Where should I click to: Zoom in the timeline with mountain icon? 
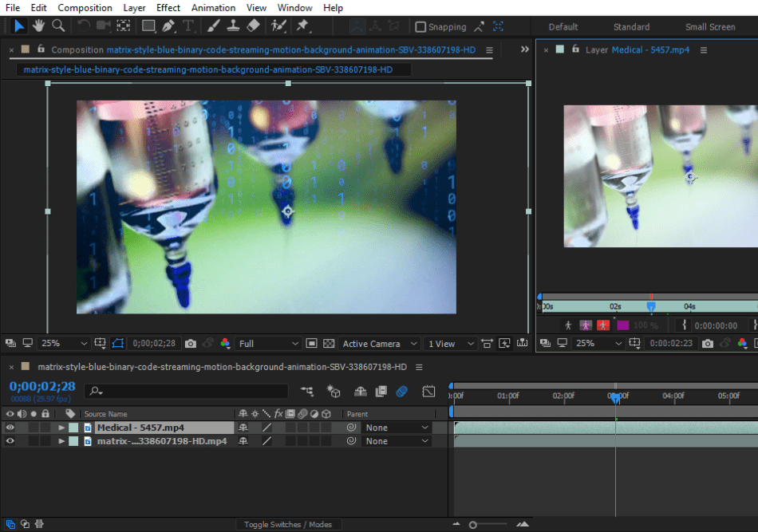point(523,524)
